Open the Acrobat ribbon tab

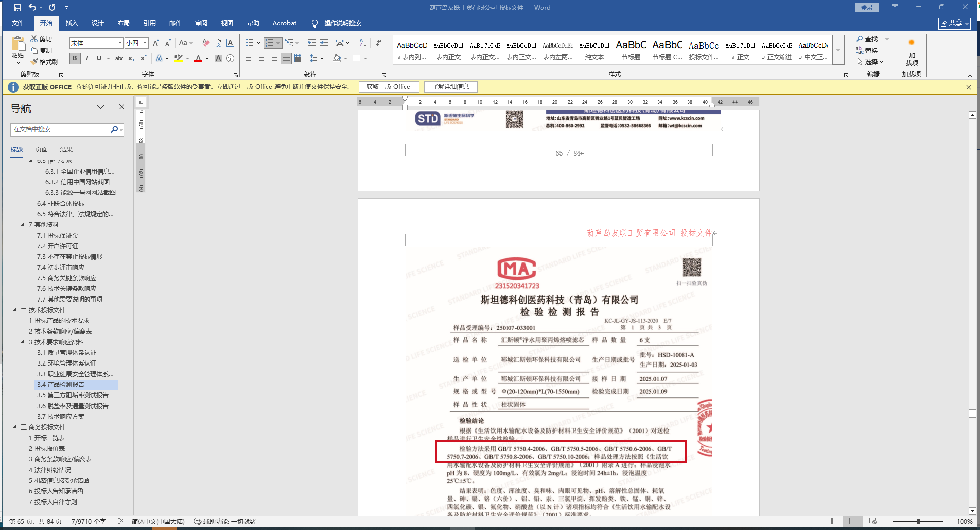284,23
